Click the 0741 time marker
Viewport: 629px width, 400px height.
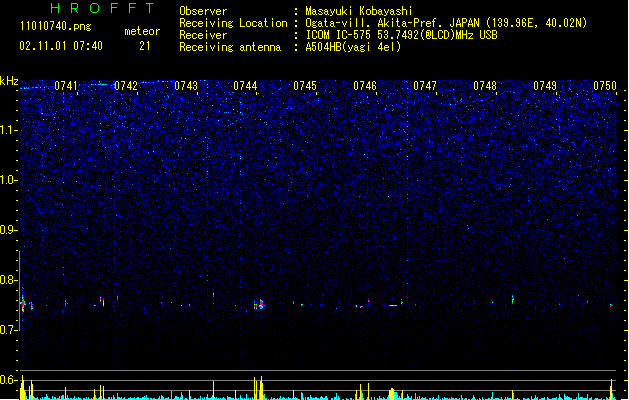(66, 86)
